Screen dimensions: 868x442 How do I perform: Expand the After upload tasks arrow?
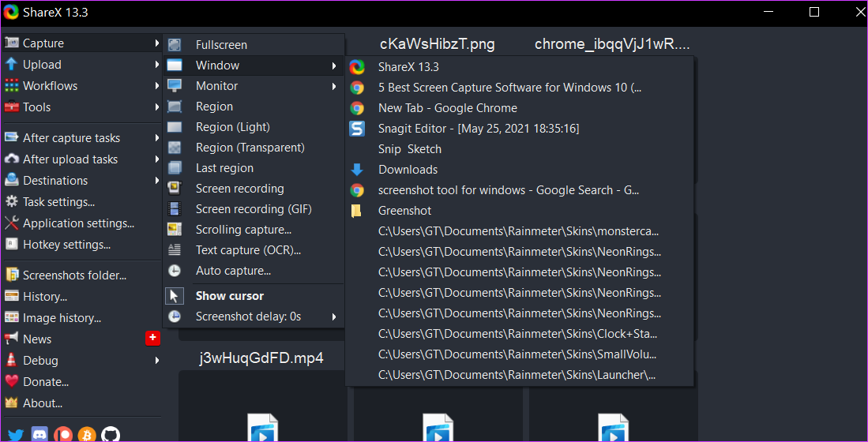pyautogui.click(x=158, y=159)
